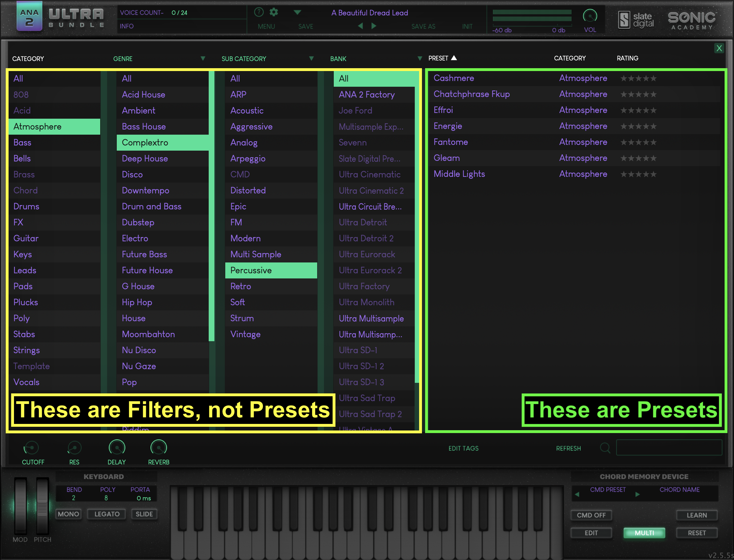This screenshot has width=734, height=560.
Task: Select the ANA 2 Factory bank
Action: click(374, 95)
